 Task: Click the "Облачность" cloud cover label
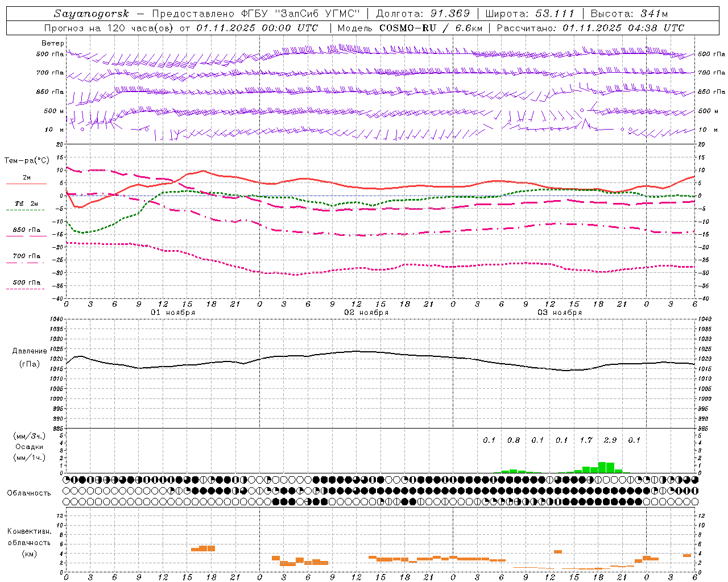tap(29, 493)
